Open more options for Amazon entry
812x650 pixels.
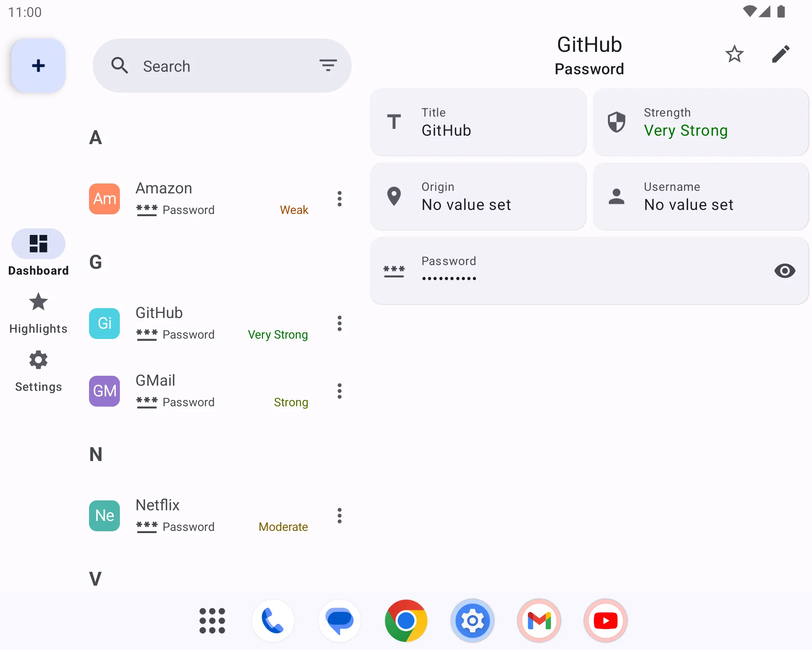[x=339, y=199]
